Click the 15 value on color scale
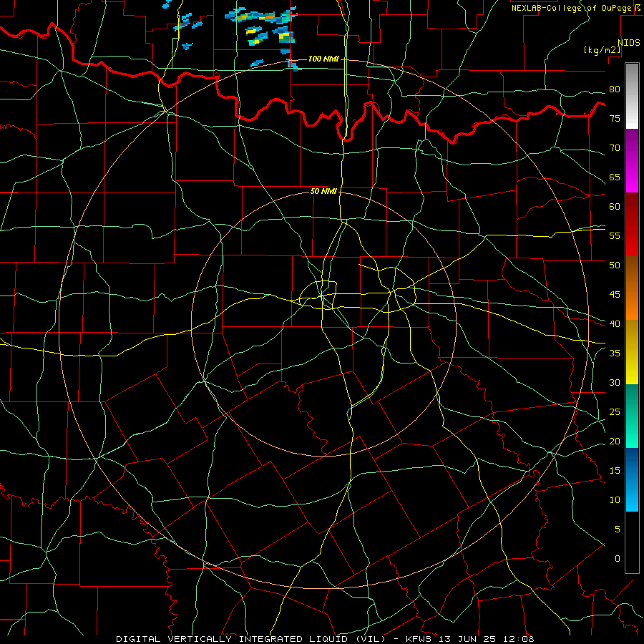 click(x=615, y=470)
